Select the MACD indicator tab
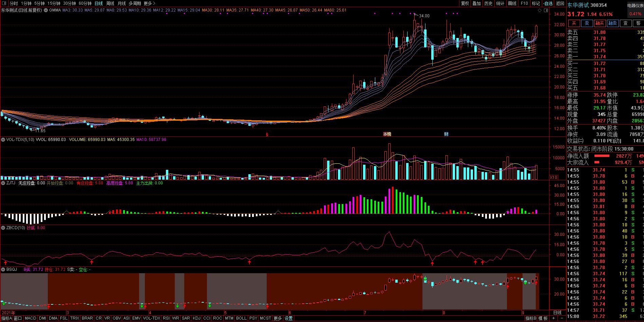 point(30,318)
